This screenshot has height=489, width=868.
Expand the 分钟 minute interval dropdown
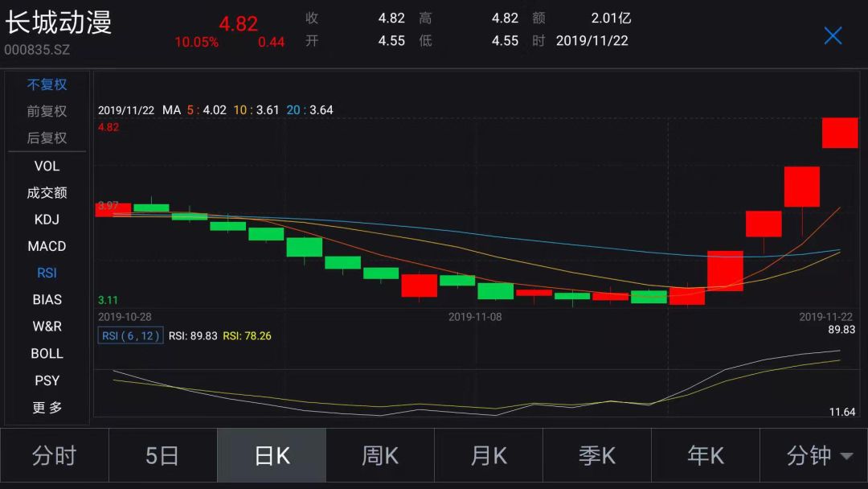point(813,456)
